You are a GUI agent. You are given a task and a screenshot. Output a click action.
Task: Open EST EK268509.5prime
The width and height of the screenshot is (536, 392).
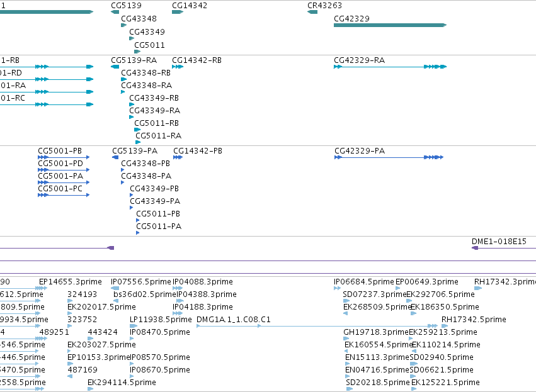377,307
